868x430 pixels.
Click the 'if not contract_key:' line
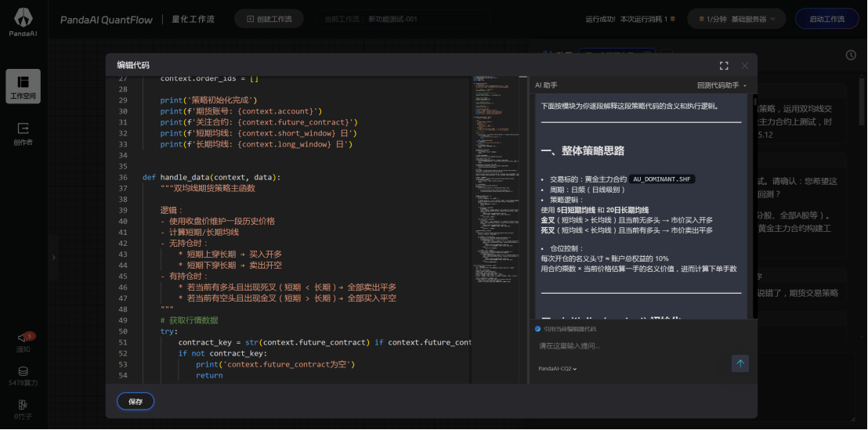(x=222, y=353)
